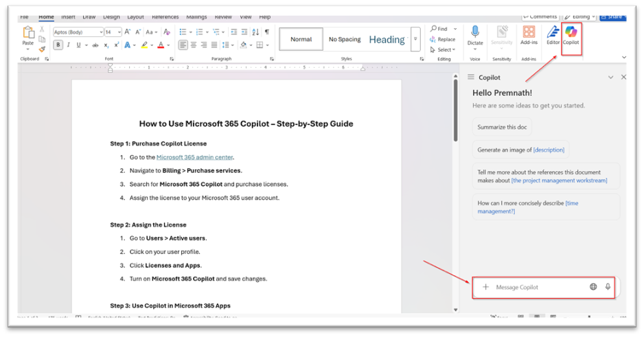The height and width of the screenshot is (337, 644).
Task: Toggle Subscript formatting
Action: tap(106, 45)
